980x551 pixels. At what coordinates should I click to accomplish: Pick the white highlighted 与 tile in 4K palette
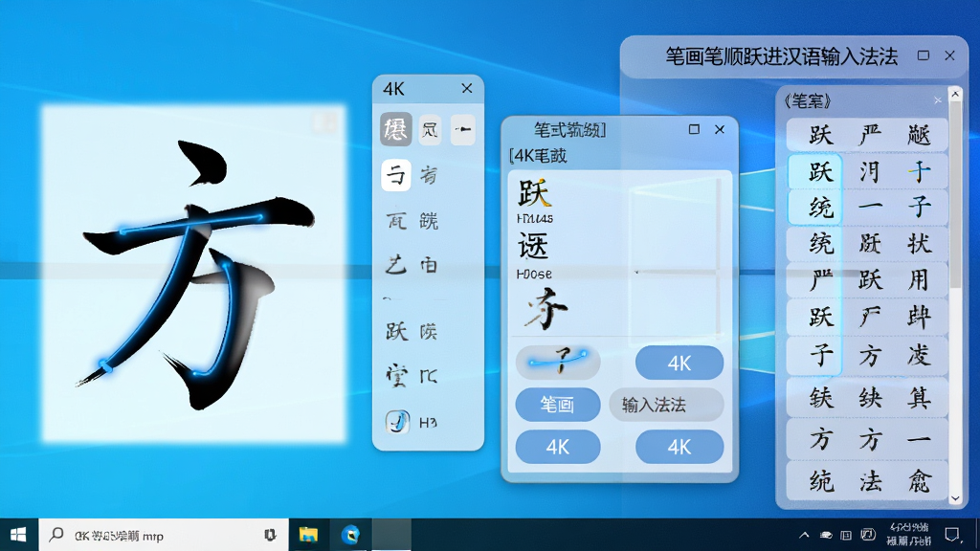(395, 175)
